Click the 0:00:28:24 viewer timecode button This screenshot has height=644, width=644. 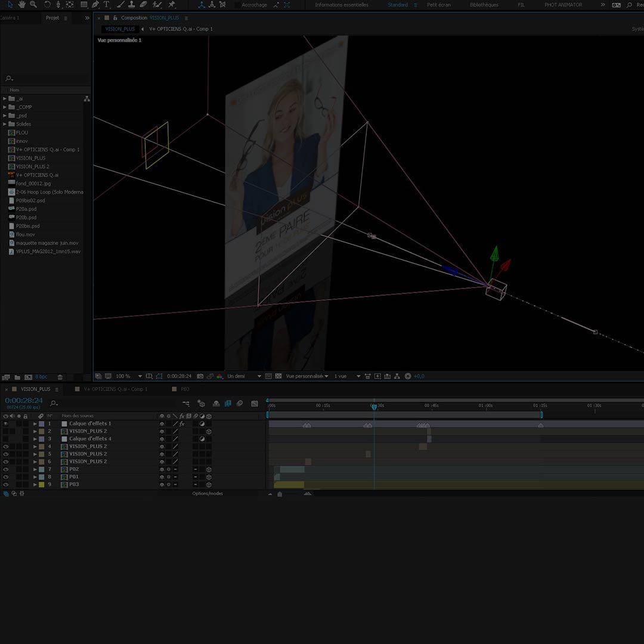point(179,376)
